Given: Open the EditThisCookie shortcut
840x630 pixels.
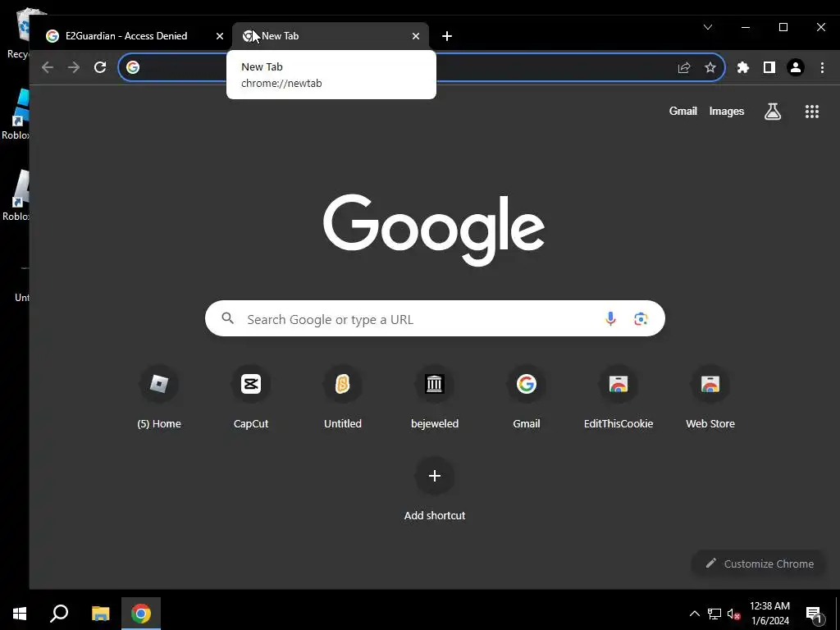Looking at the screenshot, I should 619,398.
